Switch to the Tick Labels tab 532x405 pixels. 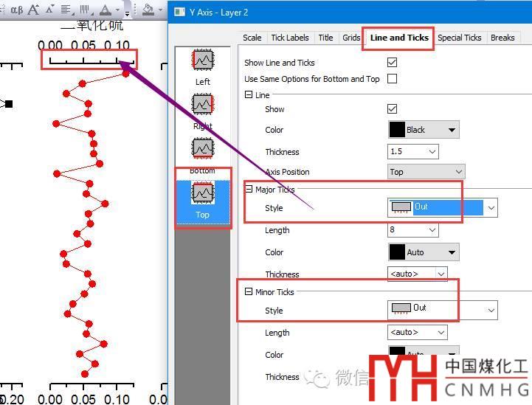(290, 38)
